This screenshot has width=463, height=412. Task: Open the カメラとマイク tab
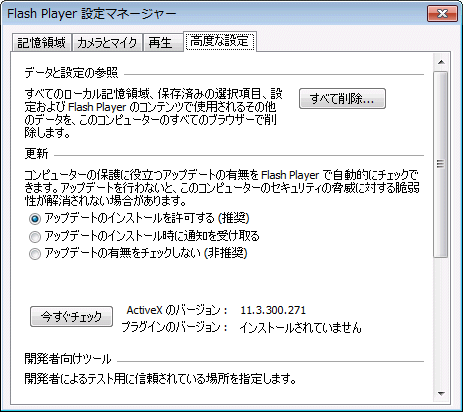(107, 43)
